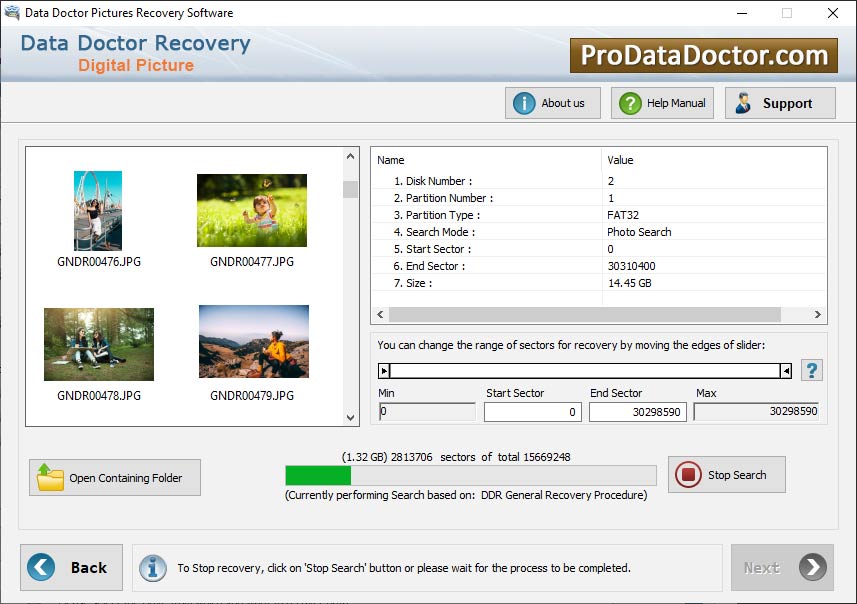
Task: Open the About us info icon
Action: 525,102
